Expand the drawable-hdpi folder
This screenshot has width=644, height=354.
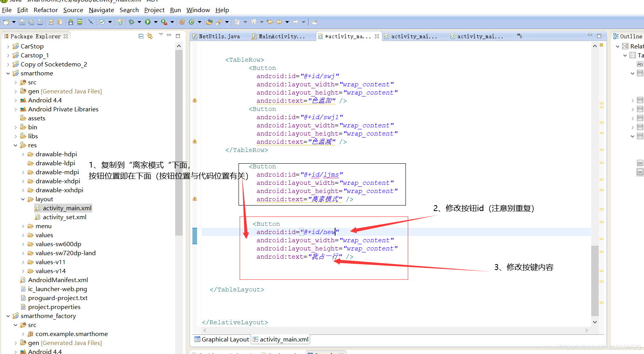tap(23, 154)
